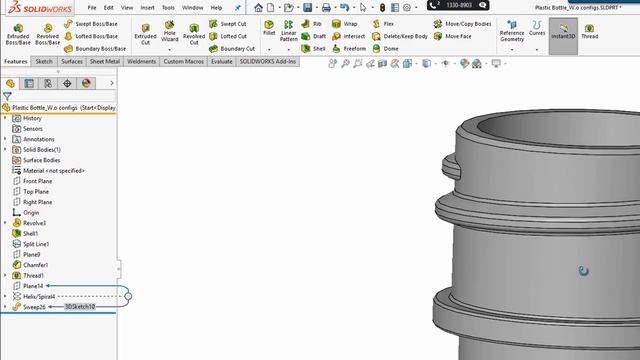Choose the Draft feature
The height and width of the screenshot is (360, 640).
pyautogui.click(x=313, y=36)
